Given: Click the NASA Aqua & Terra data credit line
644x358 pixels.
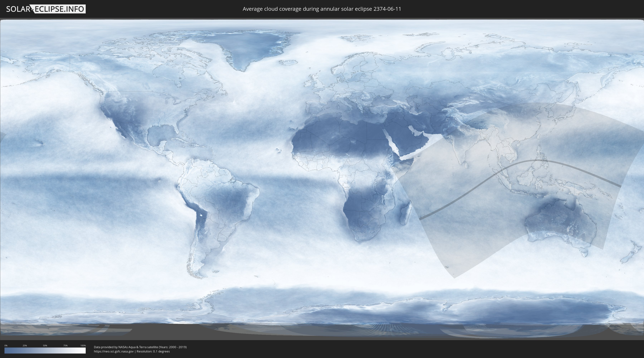Looking at the screenshot, I should pyautogui.click(x=140, y=347).
